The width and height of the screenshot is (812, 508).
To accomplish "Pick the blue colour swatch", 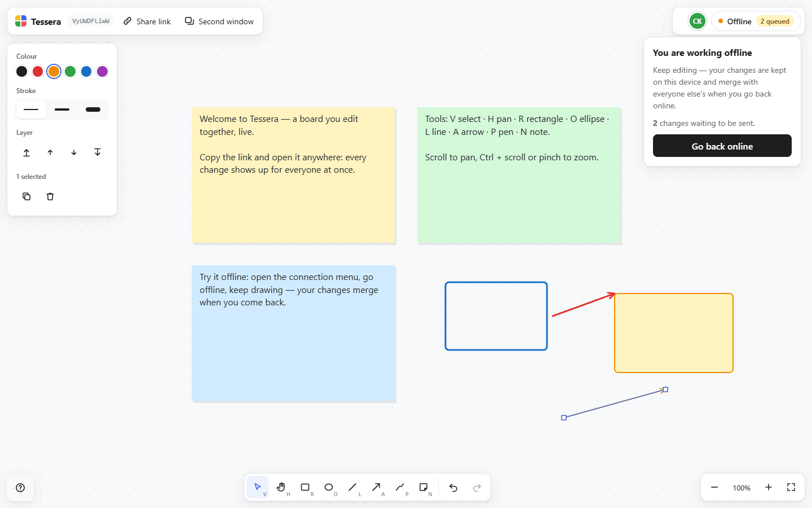I will (x=86, y=71).
